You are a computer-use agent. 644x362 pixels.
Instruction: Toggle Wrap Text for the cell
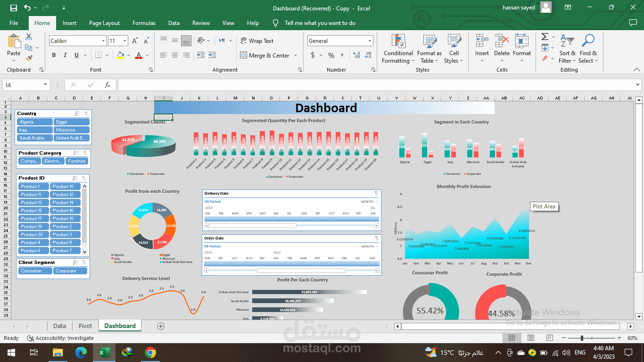pos(257,41)
